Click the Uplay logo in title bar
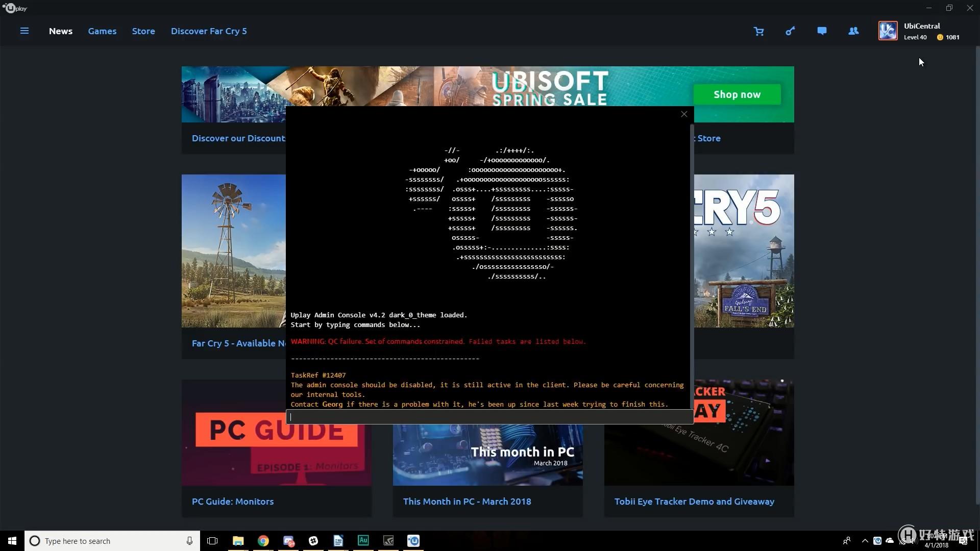980x551 pixels. (x=15, y=8)
